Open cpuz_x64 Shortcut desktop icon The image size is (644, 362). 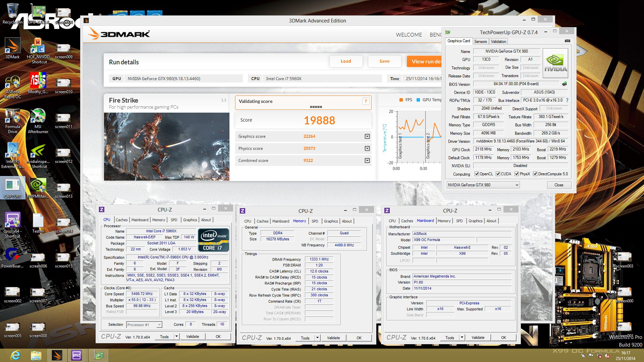click(x=12, y=225)
